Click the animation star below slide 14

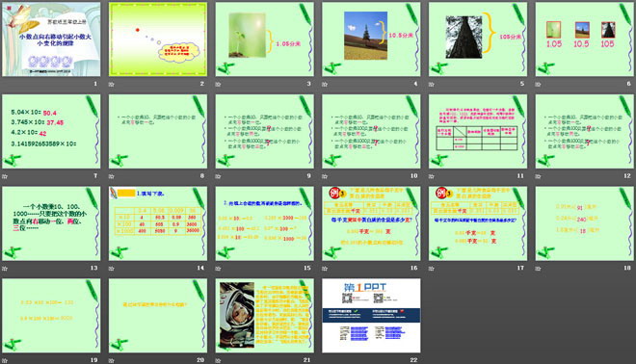(x=111, y=269)
